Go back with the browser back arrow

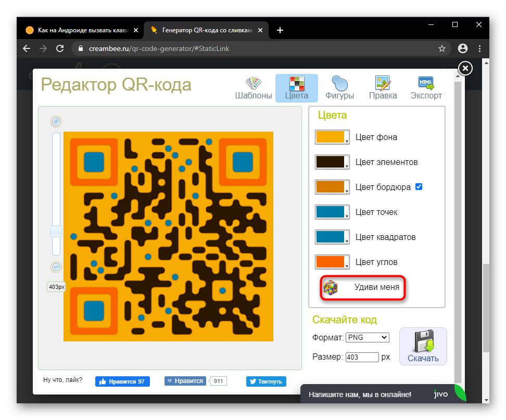27,48
